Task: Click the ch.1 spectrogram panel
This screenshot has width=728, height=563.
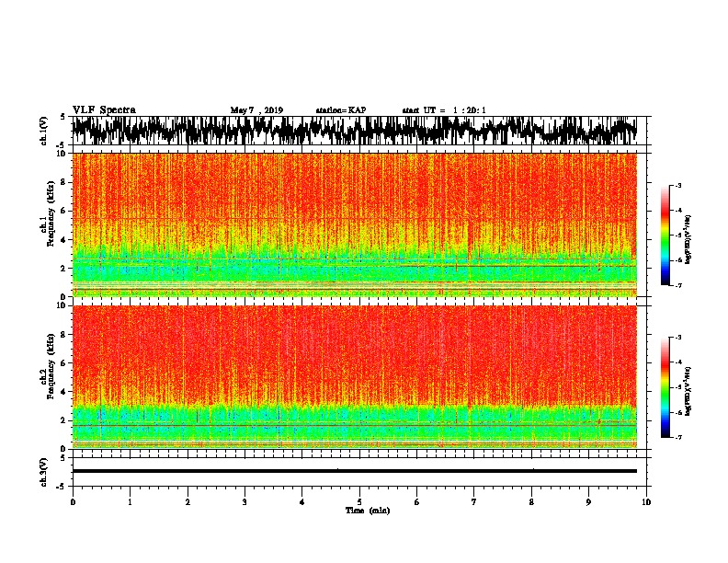Action: click(354, 224)
